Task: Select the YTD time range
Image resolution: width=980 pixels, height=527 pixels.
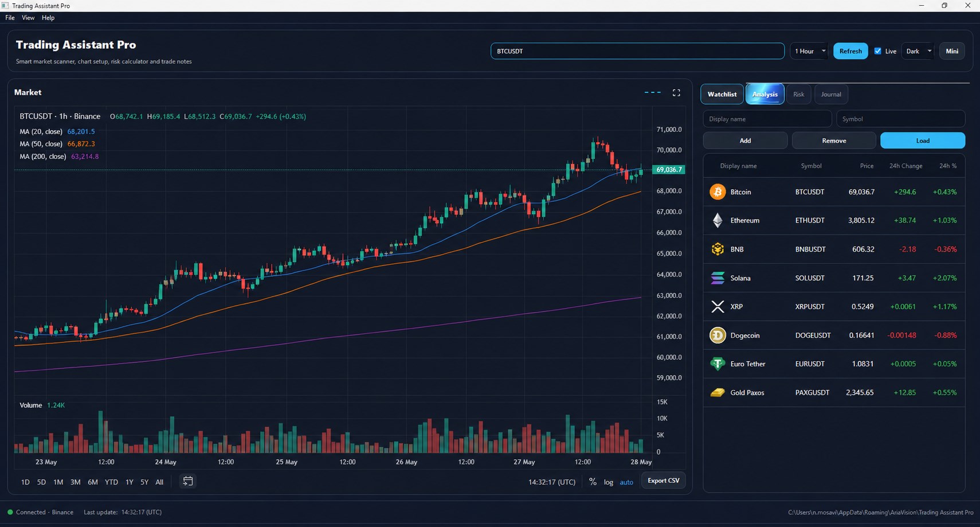Action: (111, 482)
